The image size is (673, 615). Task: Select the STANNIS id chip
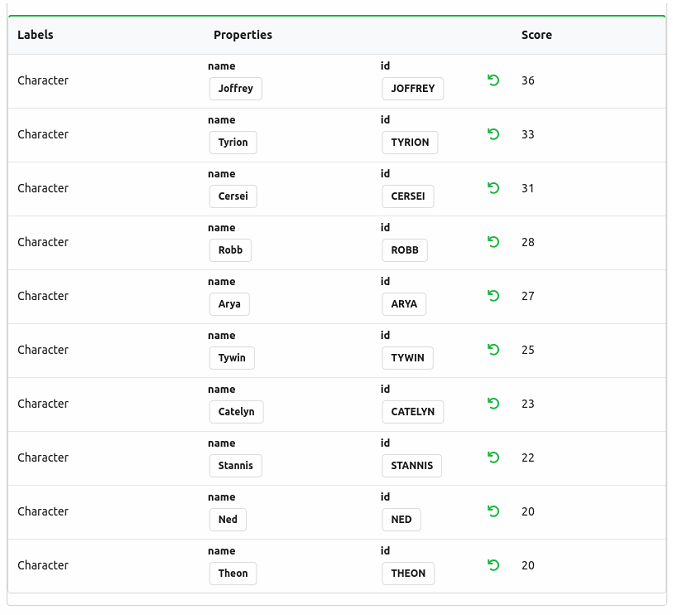[412, 466]
